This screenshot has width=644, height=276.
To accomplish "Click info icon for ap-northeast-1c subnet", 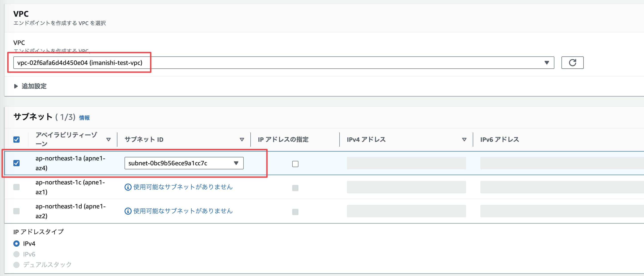I will click(x=128, y=187).
